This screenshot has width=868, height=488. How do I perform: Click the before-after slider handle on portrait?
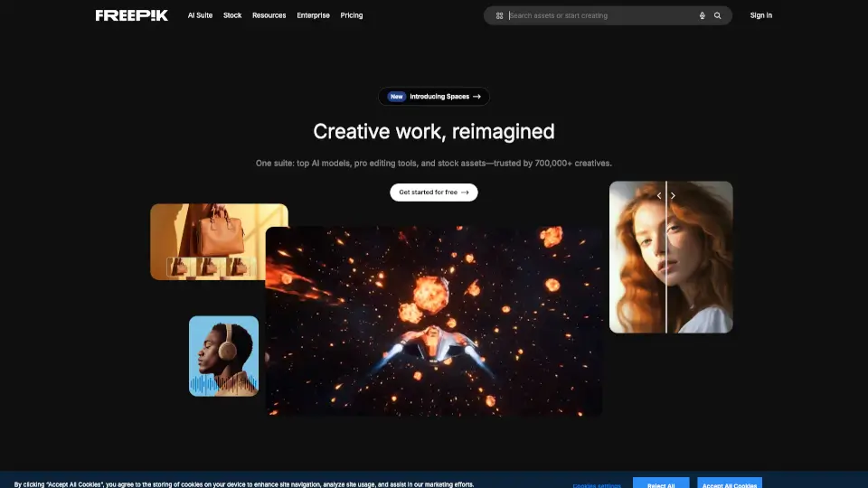pyautogui.click(x=666, y=195)
